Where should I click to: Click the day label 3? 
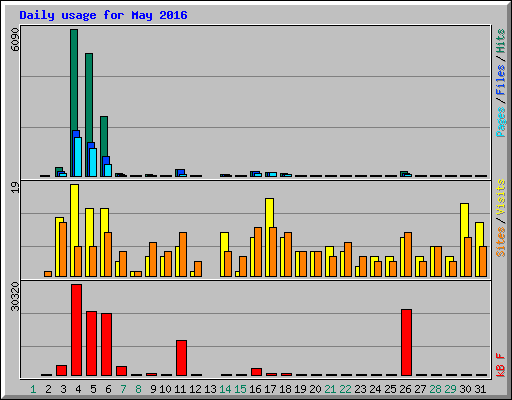click(63, 389)
